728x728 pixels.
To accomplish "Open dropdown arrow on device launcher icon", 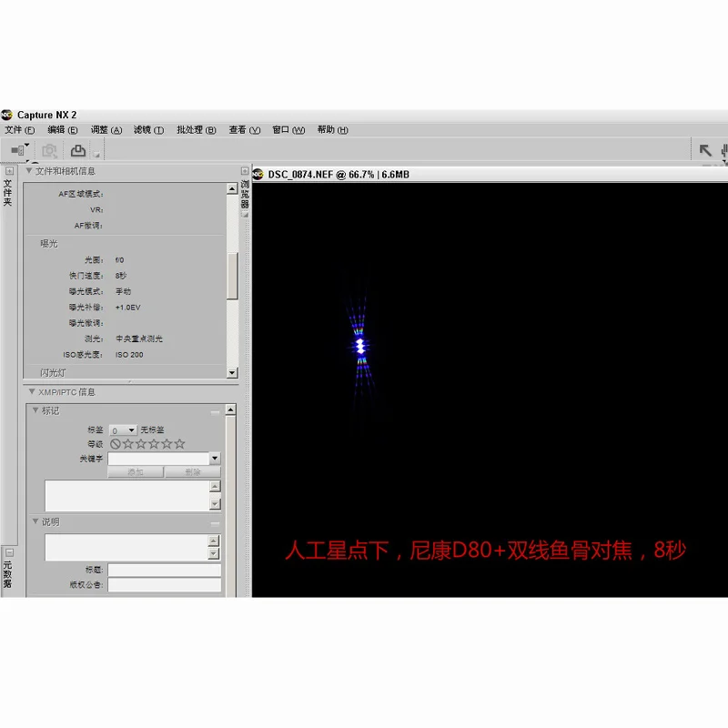I will [x=27, y=146].
